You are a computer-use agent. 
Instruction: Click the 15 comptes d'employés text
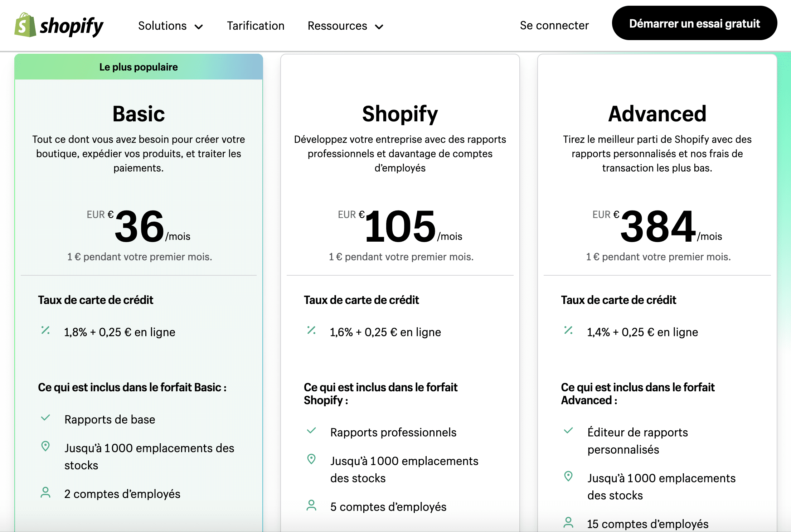648,524
